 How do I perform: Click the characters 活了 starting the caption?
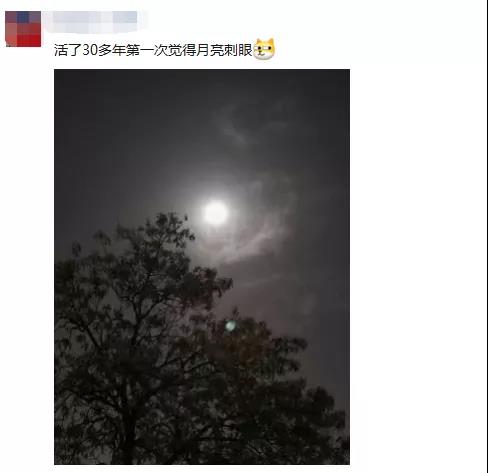(68, 50)
